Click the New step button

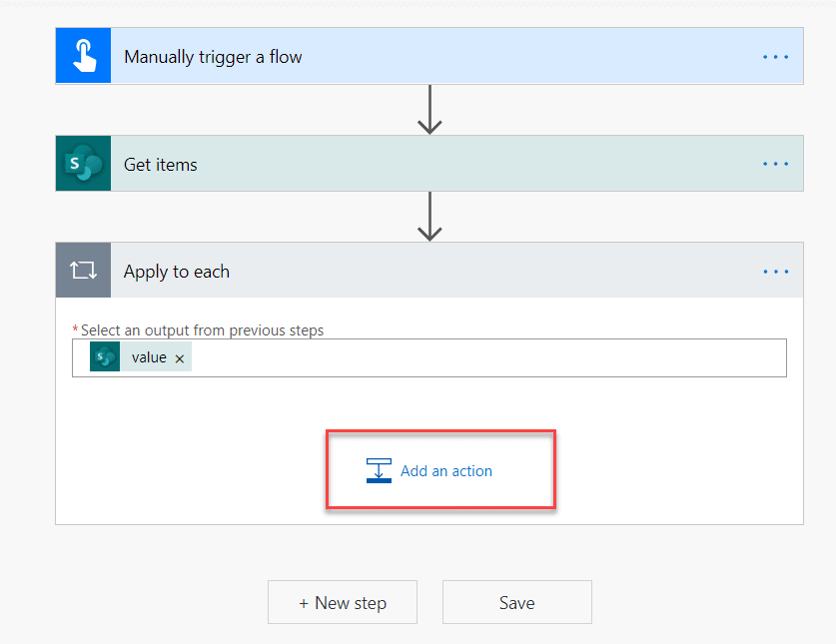tap(343, 602)
